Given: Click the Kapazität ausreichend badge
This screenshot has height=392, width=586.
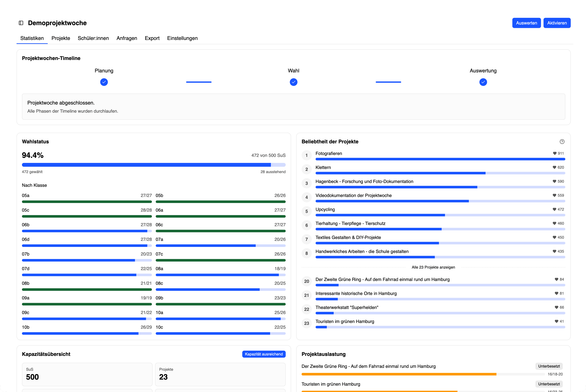Looking at the screenshot, I should [264, 354].
